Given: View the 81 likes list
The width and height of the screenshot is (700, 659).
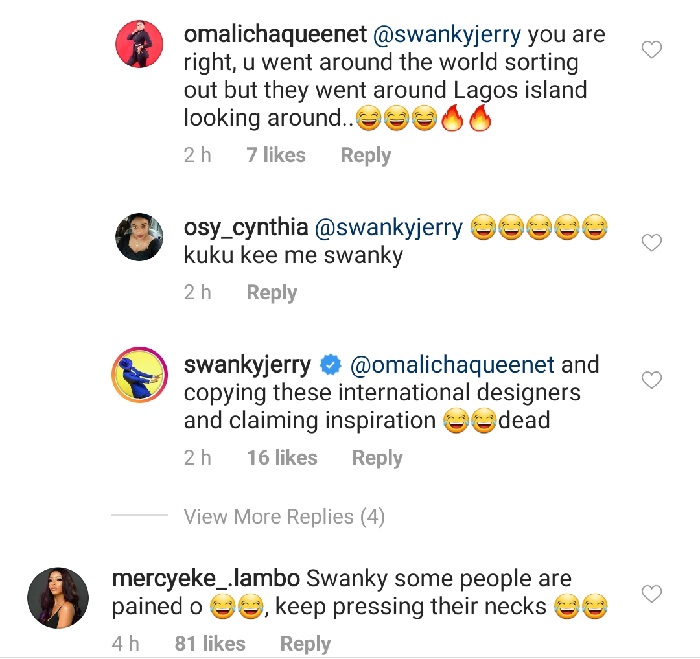Looking at the screenshot, I should (210, 644).
